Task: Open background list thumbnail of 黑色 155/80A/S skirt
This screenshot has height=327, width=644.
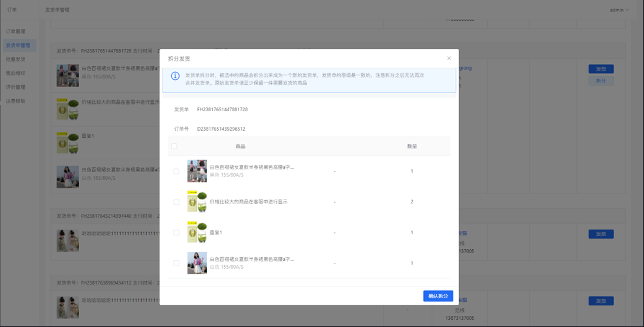Action: pyautogui.click(x=68, y=75)
